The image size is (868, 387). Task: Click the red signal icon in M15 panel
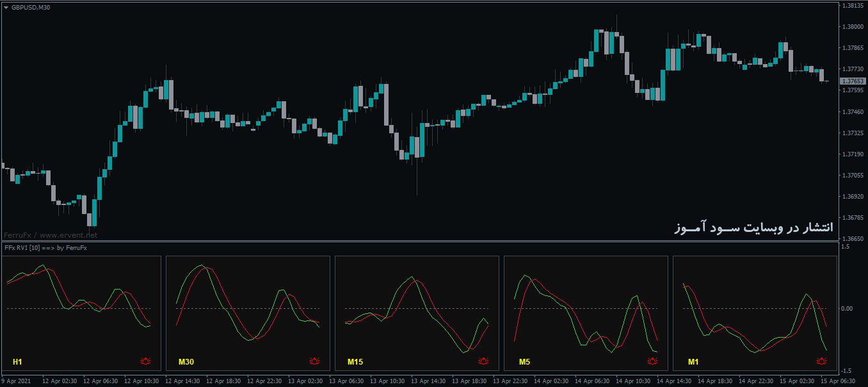pyautogui.click(x=483, y=361)
